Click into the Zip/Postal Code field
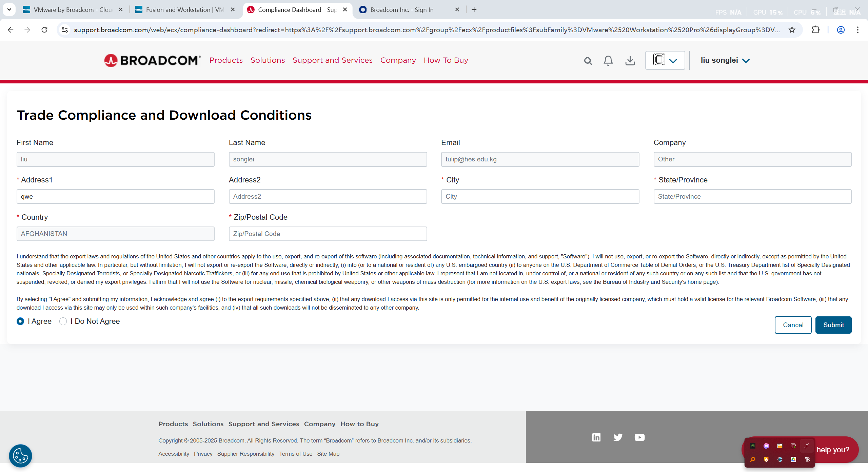868x472 pixels. (328, 234)
